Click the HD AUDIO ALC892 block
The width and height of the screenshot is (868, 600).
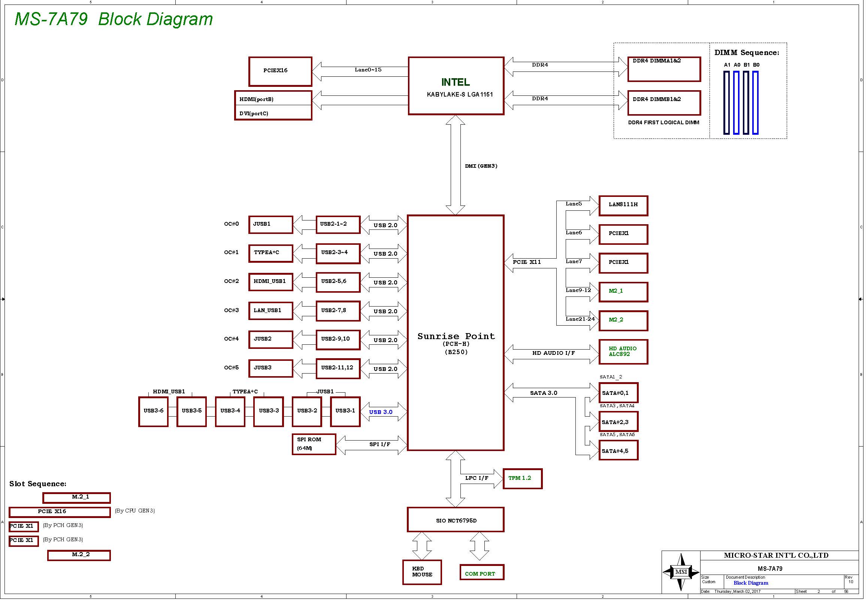[623, 351]
